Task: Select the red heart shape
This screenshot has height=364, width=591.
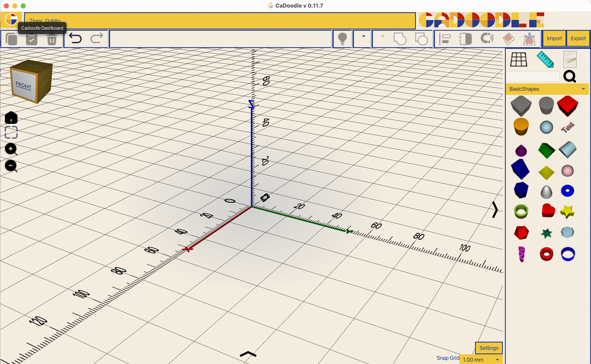Action: (x=548, y=210)
